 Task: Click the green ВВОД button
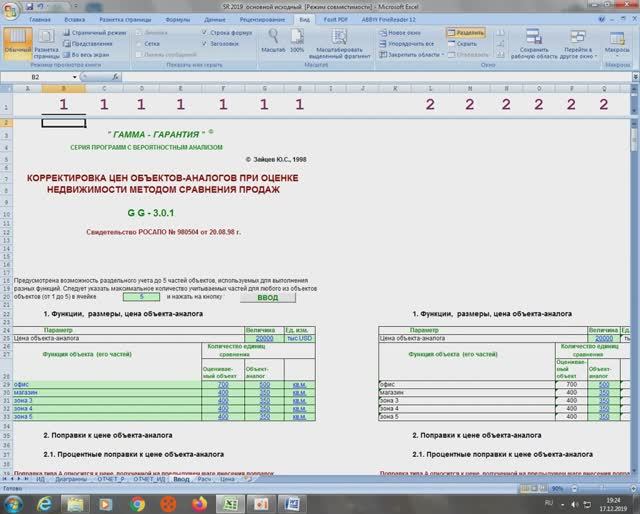(268, 298)
